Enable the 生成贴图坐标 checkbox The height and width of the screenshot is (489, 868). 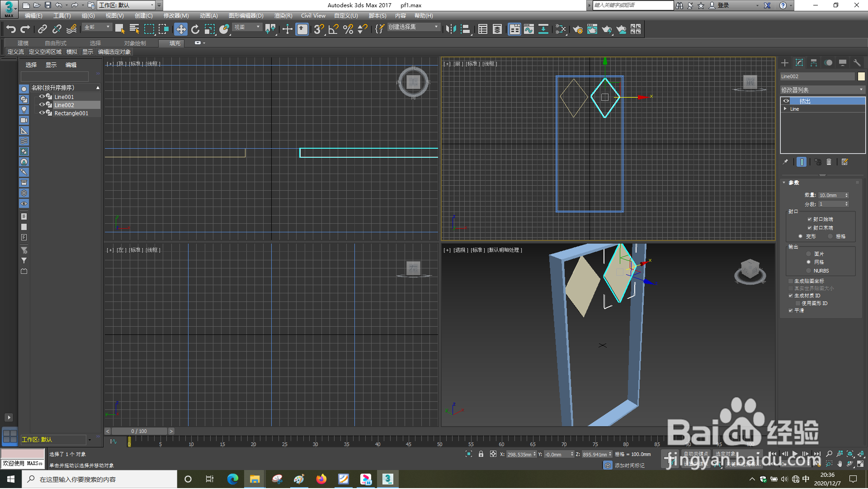click(x=791, y=282)
